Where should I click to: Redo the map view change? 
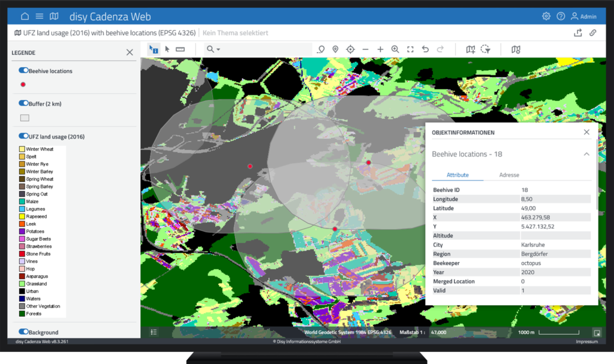(x=440, y=49)
